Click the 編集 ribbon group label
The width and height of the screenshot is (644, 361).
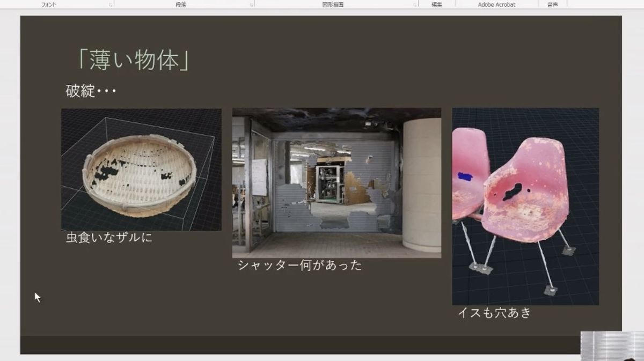[437, 4]
